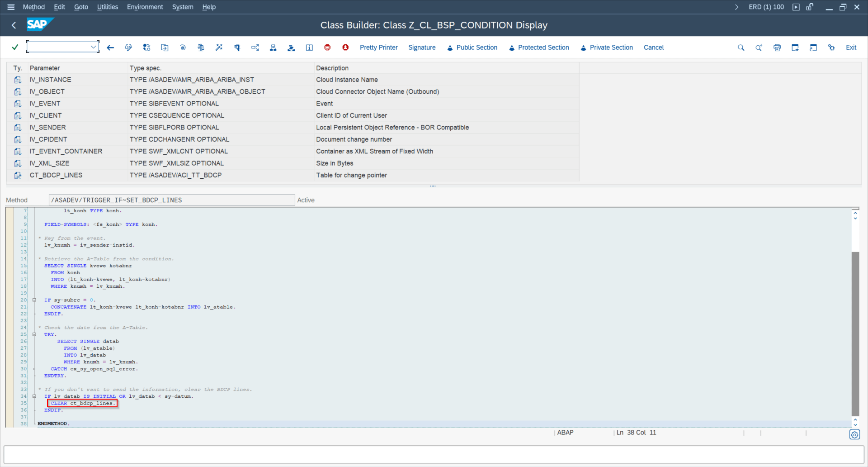868x467 pixels.
Task: Click the scales Activate icon
Action: pos(201,48)
